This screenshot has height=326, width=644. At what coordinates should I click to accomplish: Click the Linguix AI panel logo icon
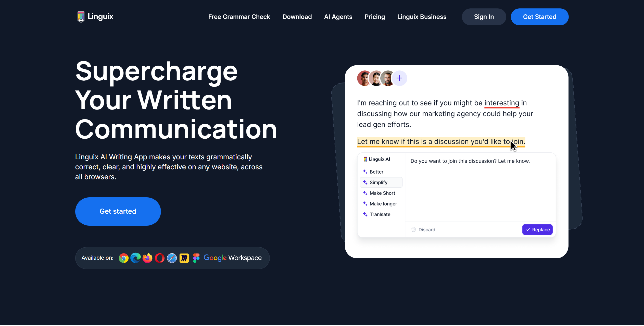tap(365, 159)
